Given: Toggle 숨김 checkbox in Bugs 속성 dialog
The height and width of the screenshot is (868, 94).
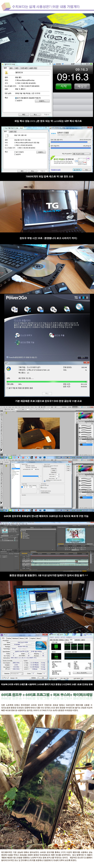Looking at the screenshot, I should (15, 154).
